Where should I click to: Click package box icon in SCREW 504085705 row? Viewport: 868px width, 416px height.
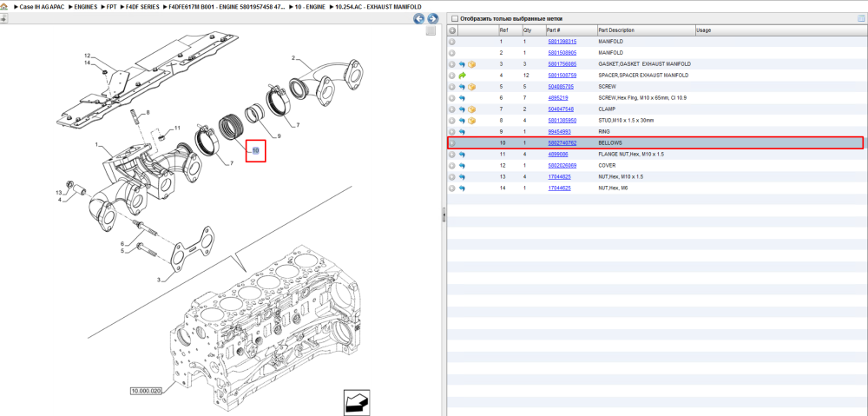click(x=471, y=87)
